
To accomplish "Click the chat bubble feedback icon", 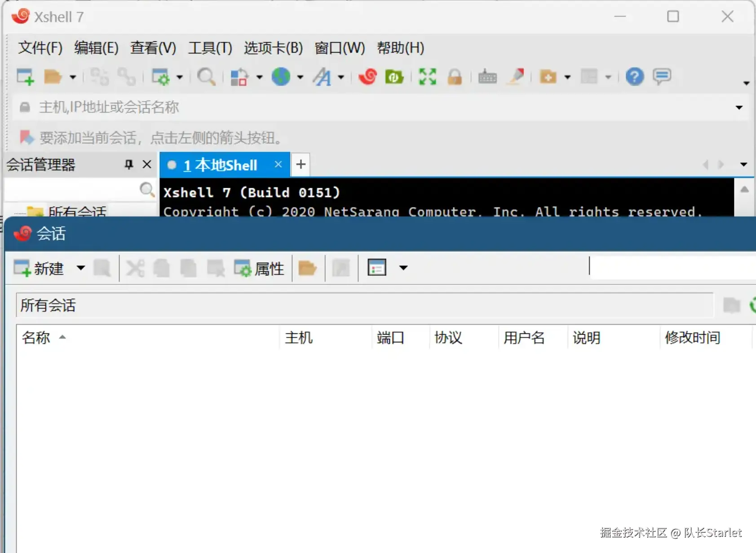I will (x=662, y=76).
